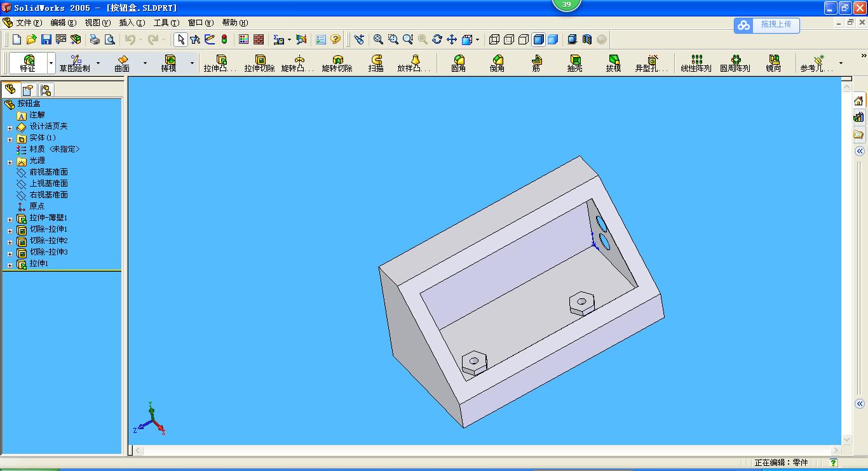This screenshot has width=868, height=471.
Task: Select the 抽壳 shell tool
Action: (574, 63)
